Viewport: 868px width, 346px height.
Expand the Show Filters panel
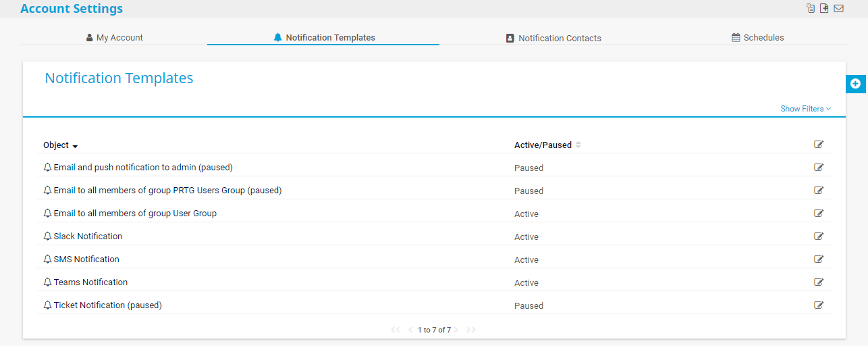click(805, 109)
